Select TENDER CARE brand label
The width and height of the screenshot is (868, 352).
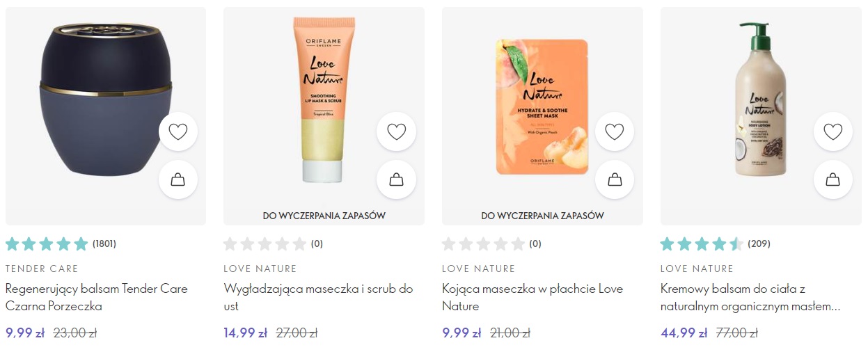point(42,269)
